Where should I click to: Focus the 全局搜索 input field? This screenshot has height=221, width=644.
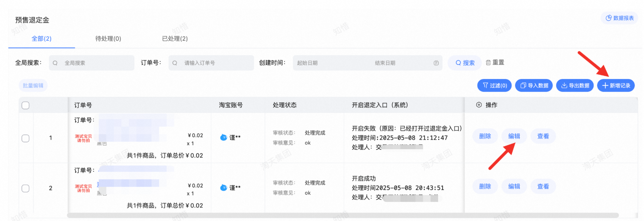92,63
